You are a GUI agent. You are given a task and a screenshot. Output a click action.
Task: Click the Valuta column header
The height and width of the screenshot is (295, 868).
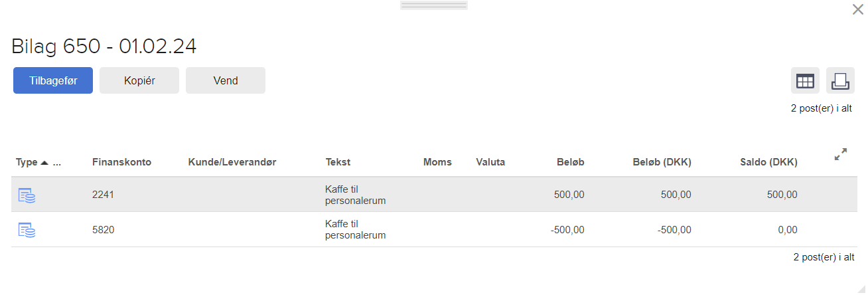pyautogui.click(x=490, y=162)
